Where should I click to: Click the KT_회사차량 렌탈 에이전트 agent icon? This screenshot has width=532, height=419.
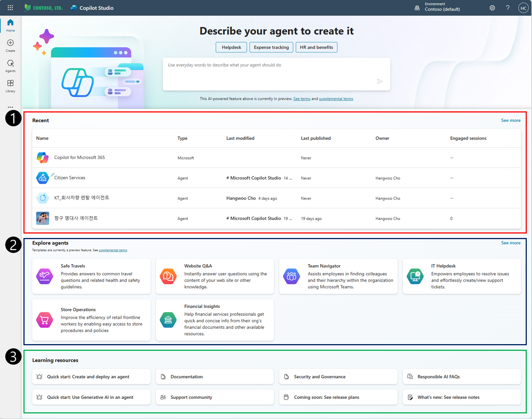pos(42,198)
